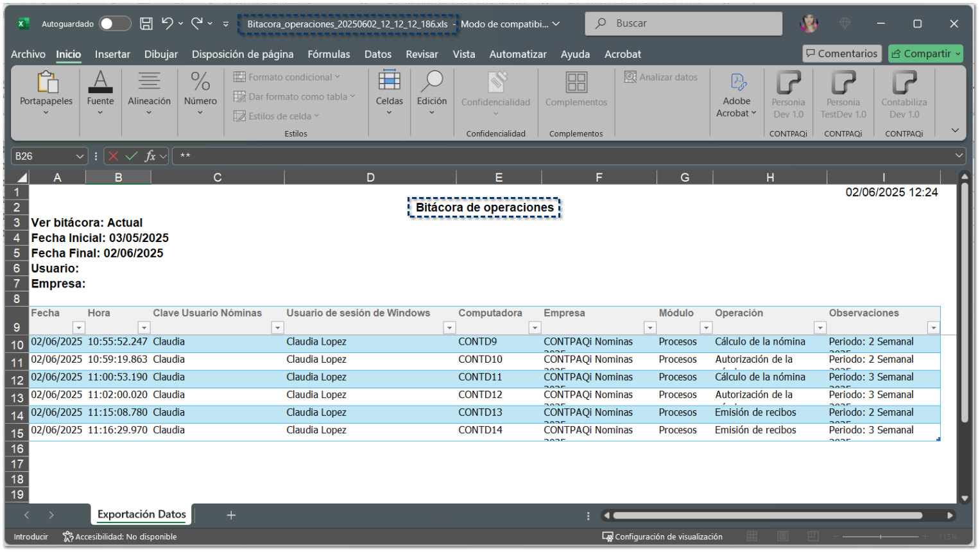Click the zoom slider in status bar
Viewport: 980px width, 552px height.
pos(880,537)
